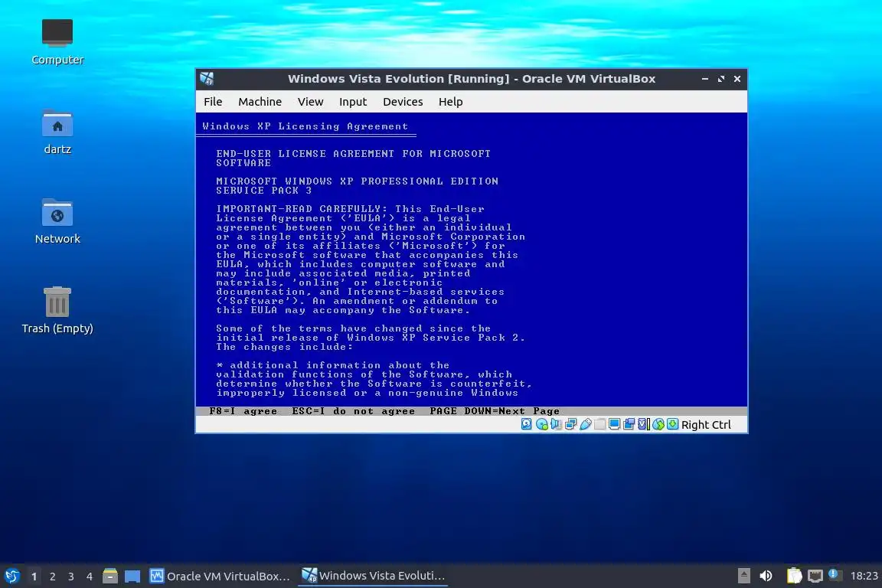Click the display monitor status icon
The width and height of the screenshot is (882, 588).
pos(614,424)
